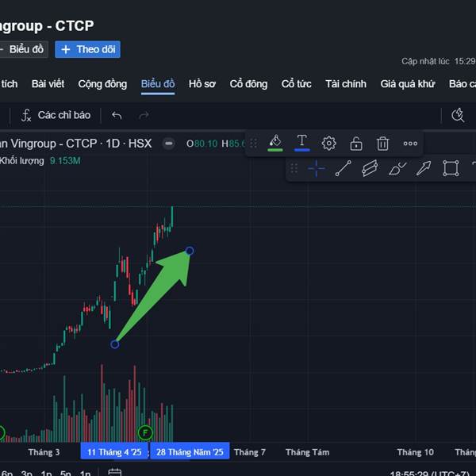Open the Cộng đồng tab
This screenshot has height=476, width=476.
[x=102, y=84]
